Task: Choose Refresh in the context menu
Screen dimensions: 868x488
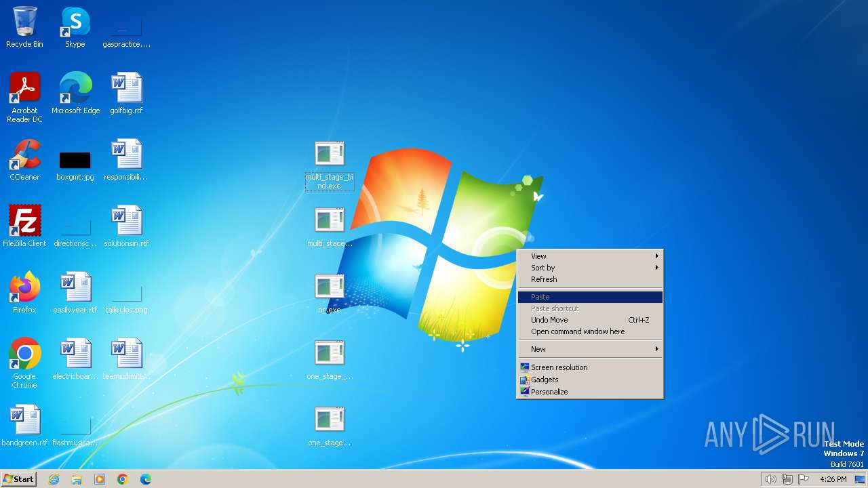Action: click(x=590, y=279)
